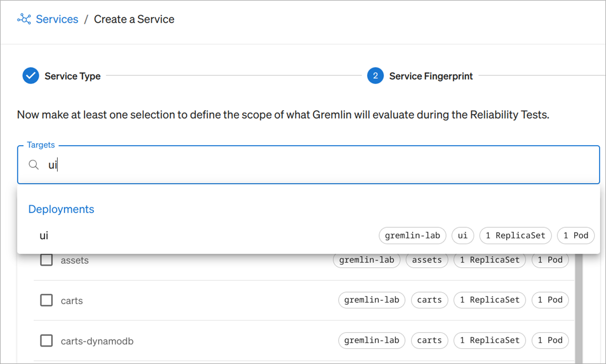Click the Targets search input field
This screenshot has width=606, height=364.
[313, 165]
